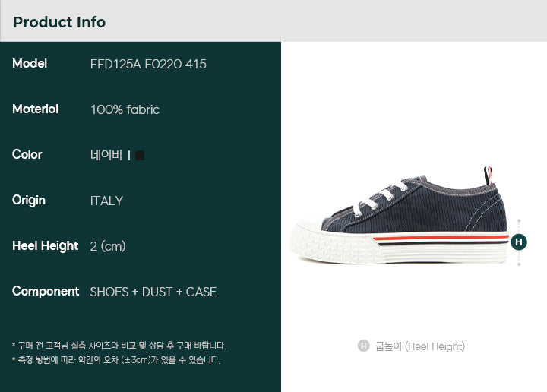This screenshot has width=547, height=392.
Task: Click the 네이비 color name text
Action: click(106, 155)
